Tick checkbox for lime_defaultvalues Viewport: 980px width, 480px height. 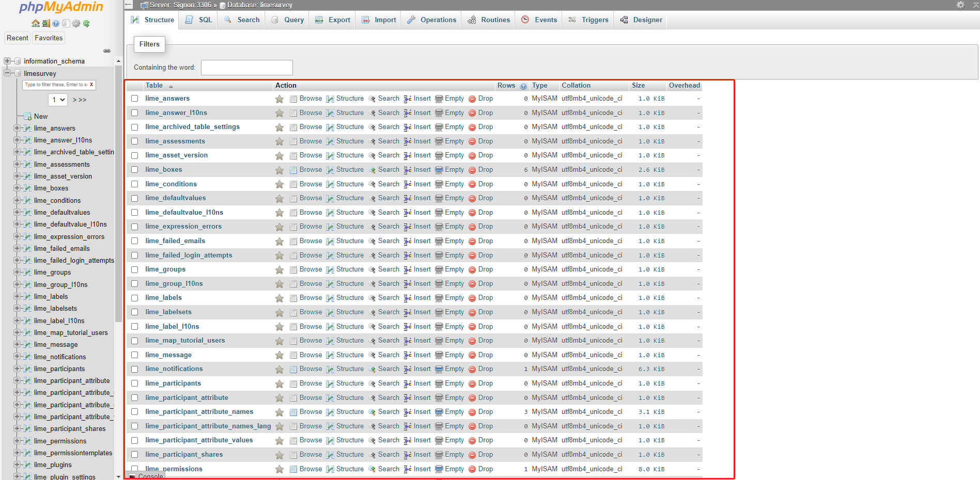135,198
